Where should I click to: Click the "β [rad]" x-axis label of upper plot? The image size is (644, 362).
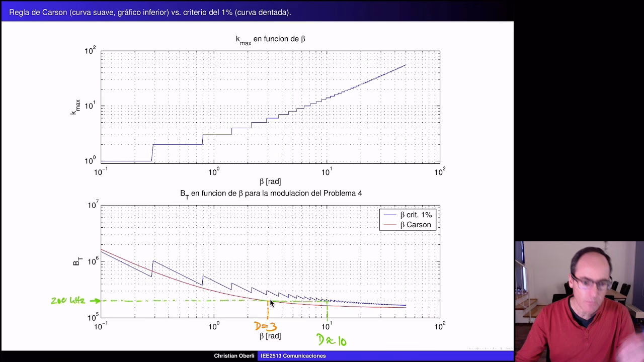click(x=270, y=182)
